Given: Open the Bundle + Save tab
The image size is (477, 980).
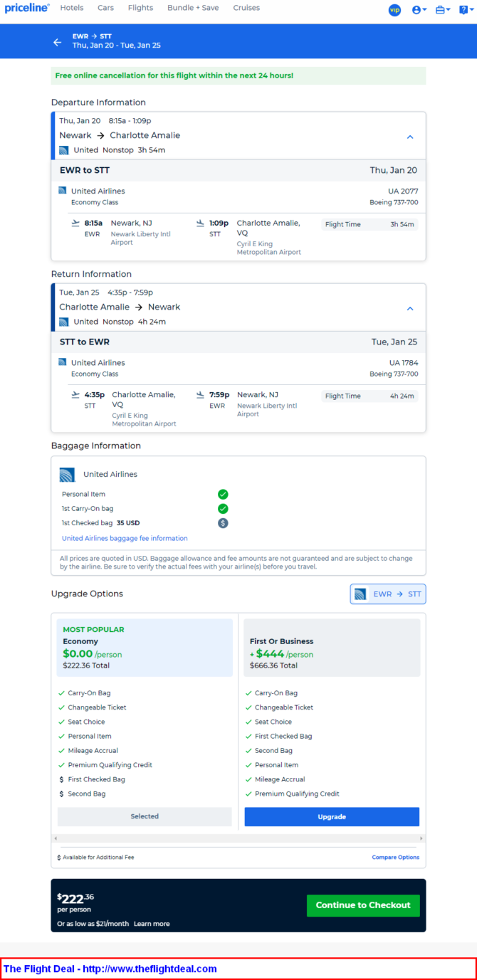Looking at the screenshot, I should pos(193,8).
